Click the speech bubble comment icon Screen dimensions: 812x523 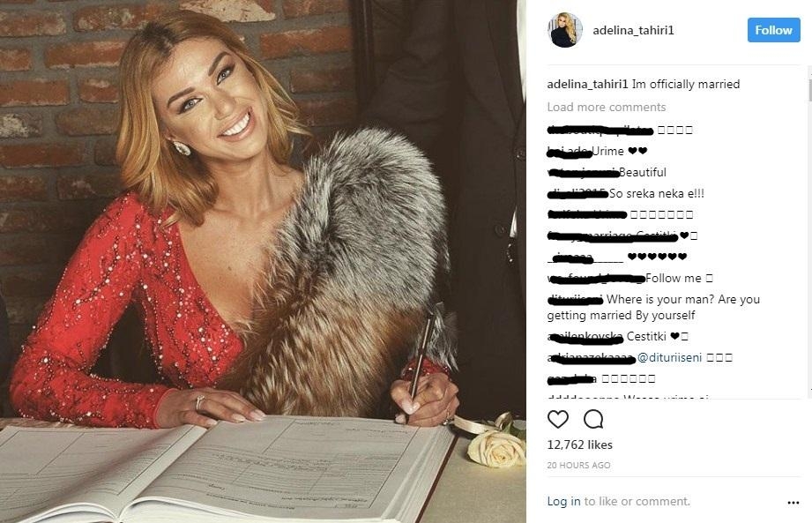tap(593, 419)
